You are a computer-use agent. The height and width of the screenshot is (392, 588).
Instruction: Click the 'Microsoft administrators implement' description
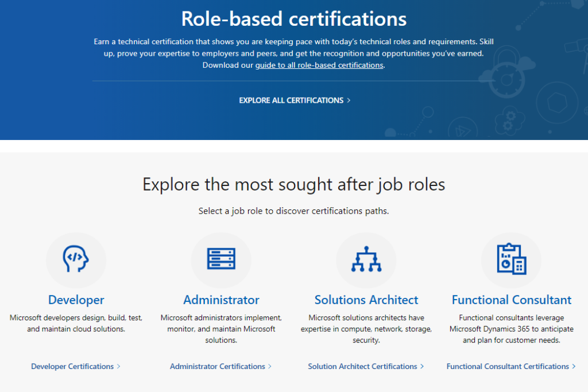(221, 329)
